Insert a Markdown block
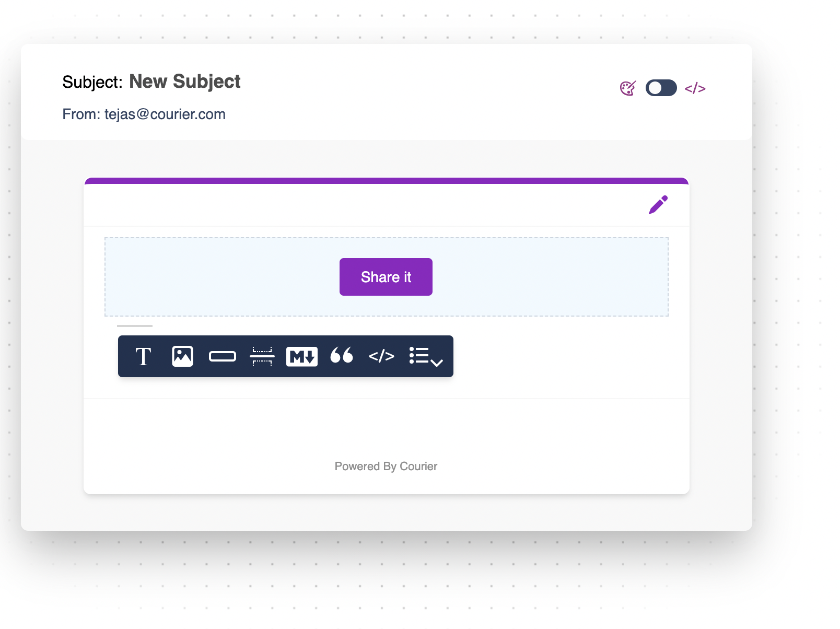The height and width of the screenshot is (629, 840). coord(302,357)
